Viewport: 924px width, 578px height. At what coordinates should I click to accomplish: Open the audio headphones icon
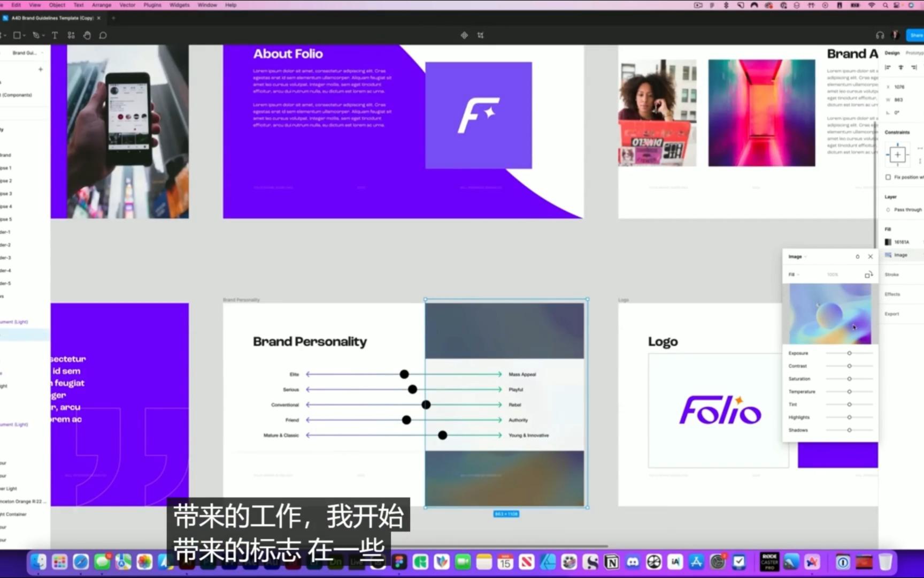(880, 35)
